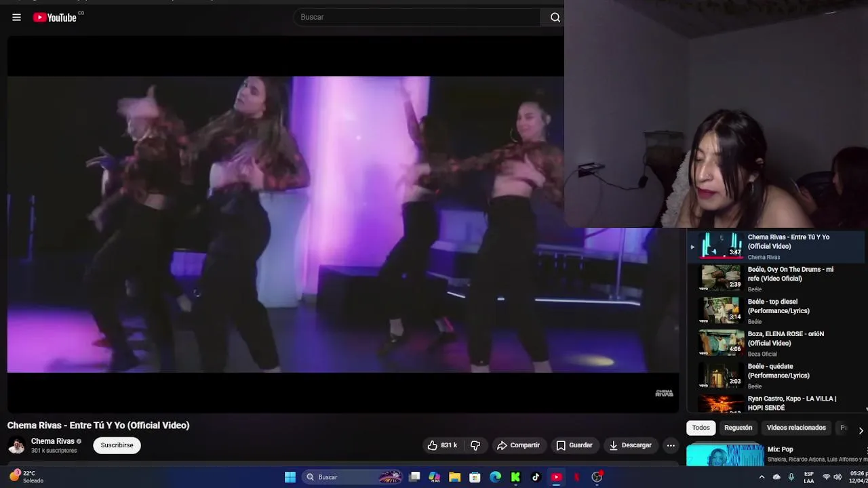Go to the YouTube home logo
The width and height of the screenshot is (868, 488).
click(54, 18)
